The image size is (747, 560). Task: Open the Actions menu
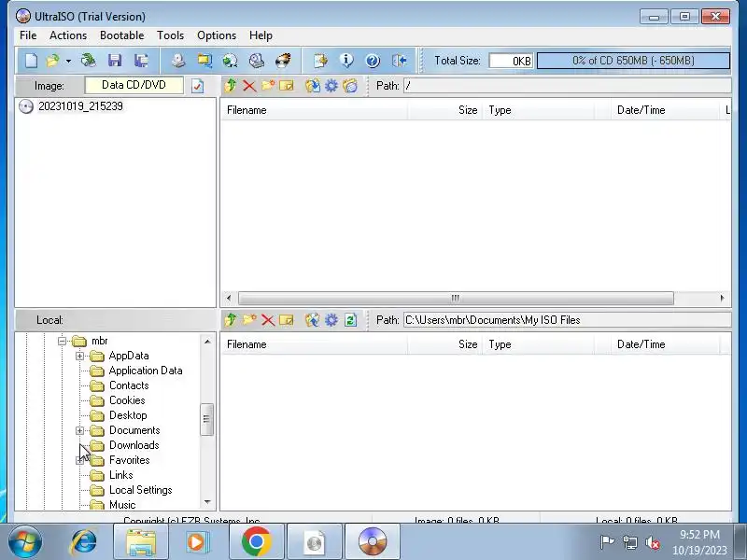pyautogui.click(x=68, y=35)
